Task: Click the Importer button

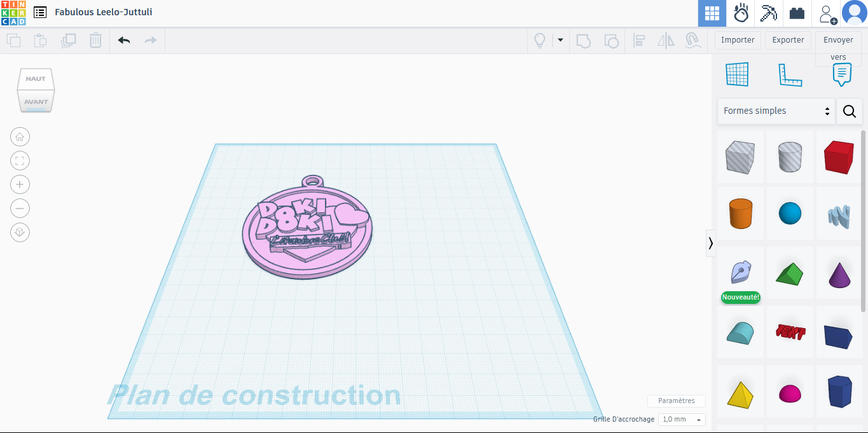Action: click(x=738, y=40)
